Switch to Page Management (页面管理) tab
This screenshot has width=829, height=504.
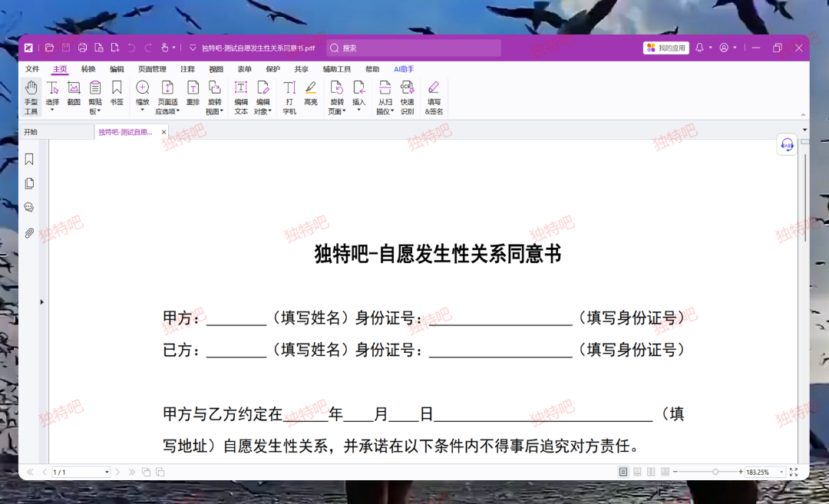(x=152, y=69)
